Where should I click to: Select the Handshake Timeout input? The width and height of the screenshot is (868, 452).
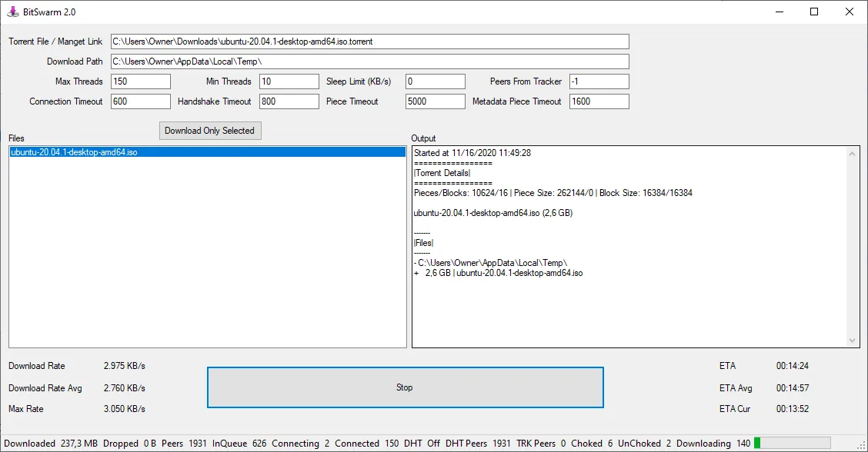289,101
